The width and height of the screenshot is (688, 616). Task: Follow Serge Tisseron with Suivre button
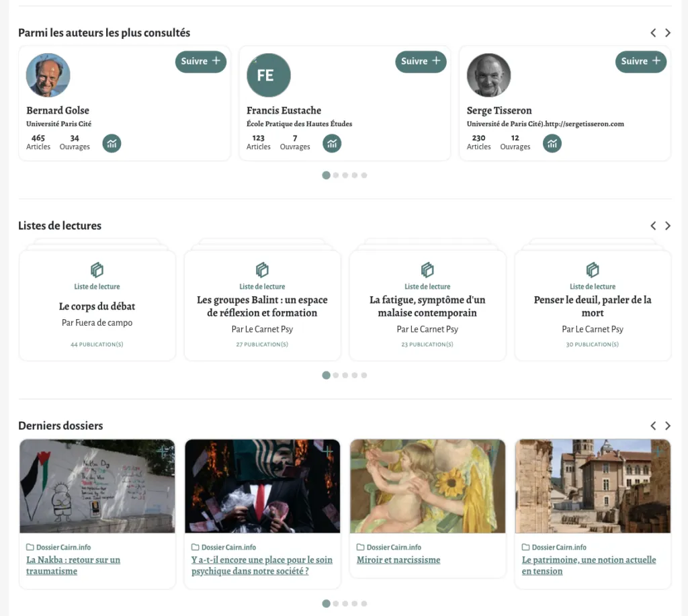click(x=641, y=61)
